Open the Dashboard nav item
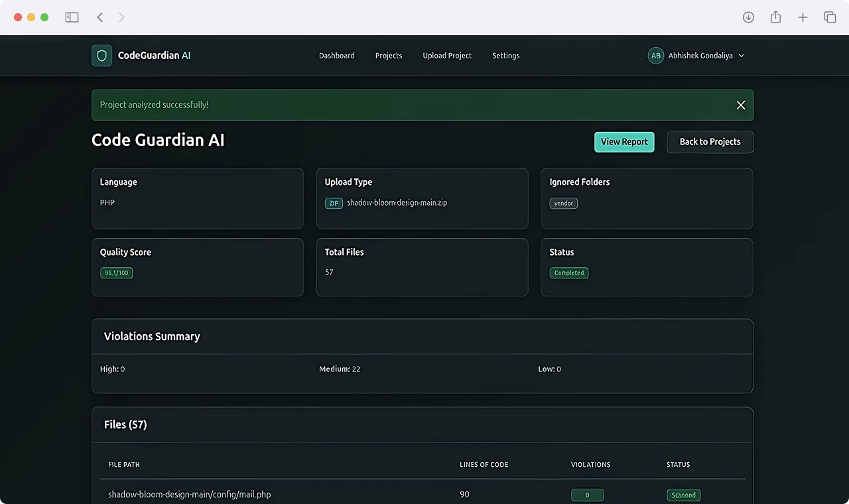849x504 pixels. pos(337,56)
